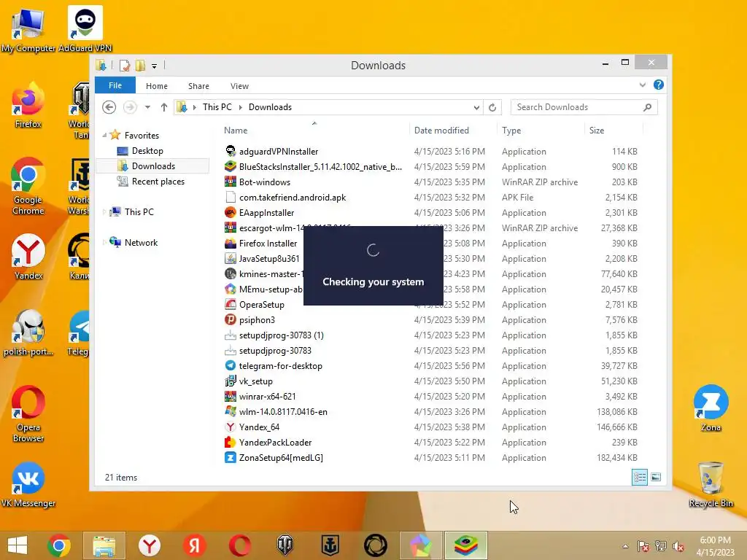Open the File ribbon tab
747x560 pixels.
point(115,85)
